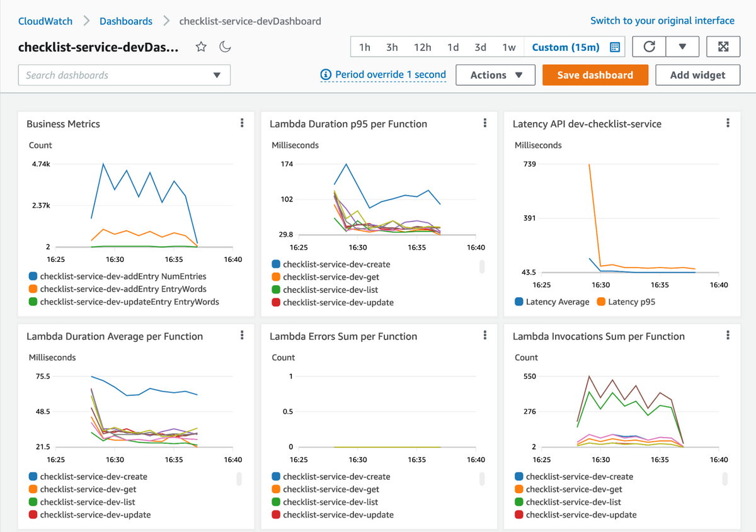Click the blue Latency Average legend swatch
This screenshot has height=532, width=756.
(x=519, y=302)
